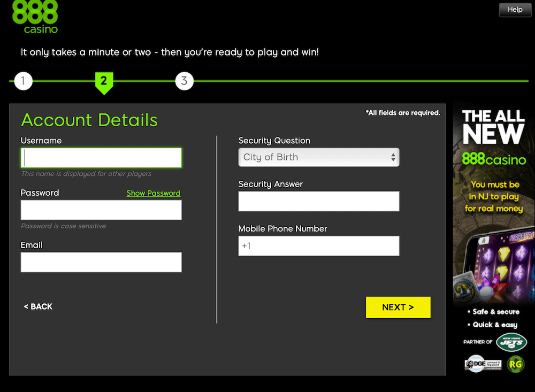Click the 'It only takes a minute' tagline
The height and width of the screenshot is (392, 535).
[x=170, y=52]
